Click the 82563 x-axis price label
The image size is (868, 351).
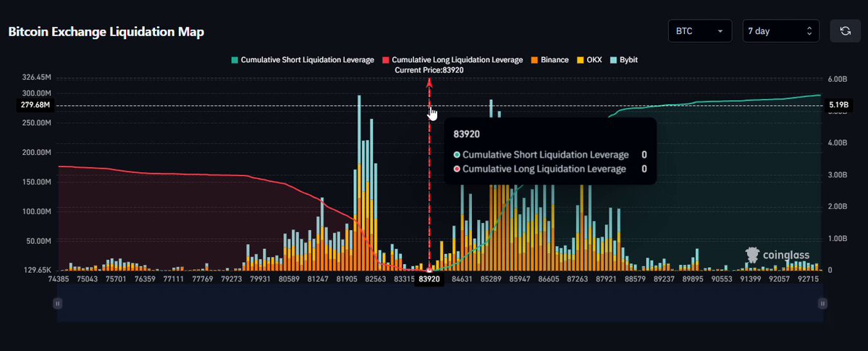[x=375, y=279]
